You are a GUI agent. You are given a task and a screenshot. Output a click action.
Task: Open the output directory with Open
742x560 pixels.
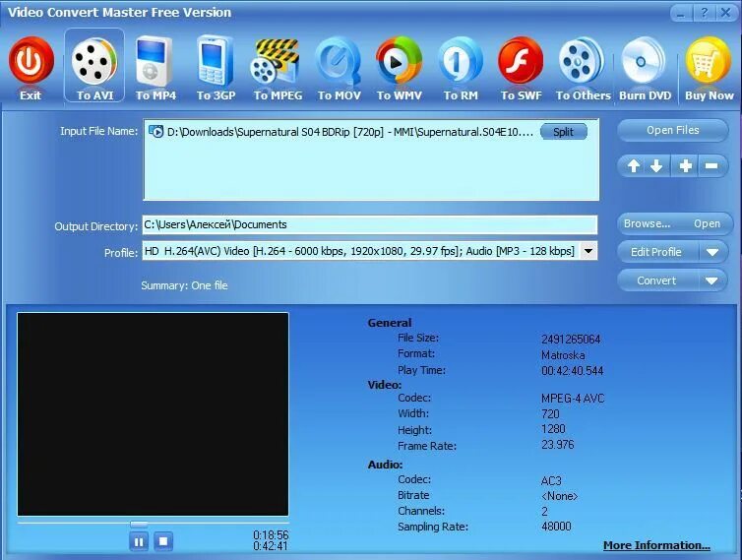click(x=707, y=224)
